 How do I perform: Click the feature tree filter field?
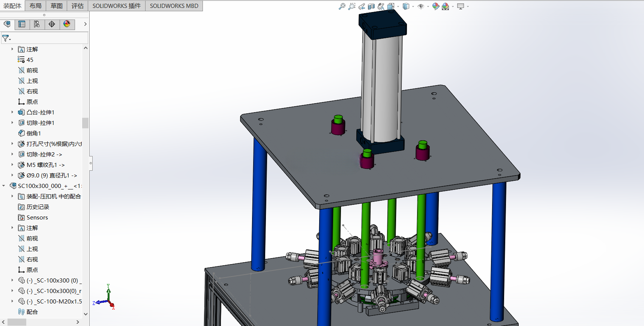45,38
